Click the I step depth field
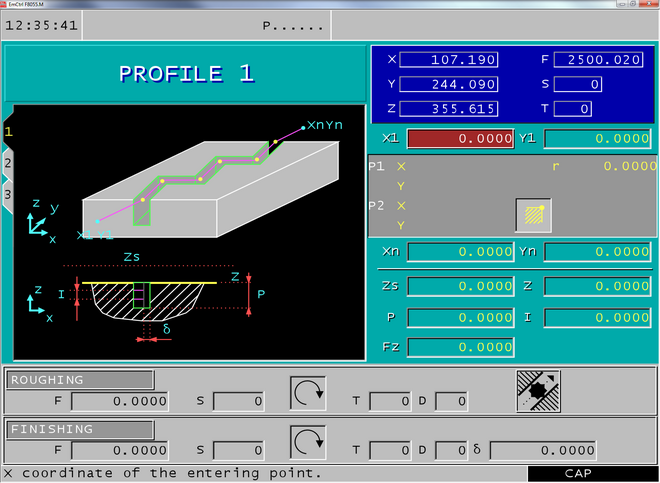The width and height of the screenshot is (660, 483). 597,317
